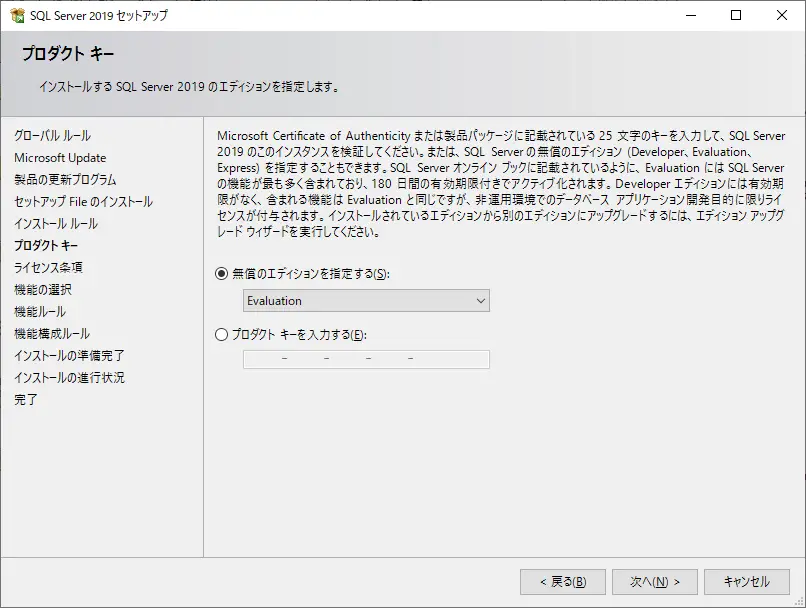Click the プロダクト キー page heading

pos(68,54)
